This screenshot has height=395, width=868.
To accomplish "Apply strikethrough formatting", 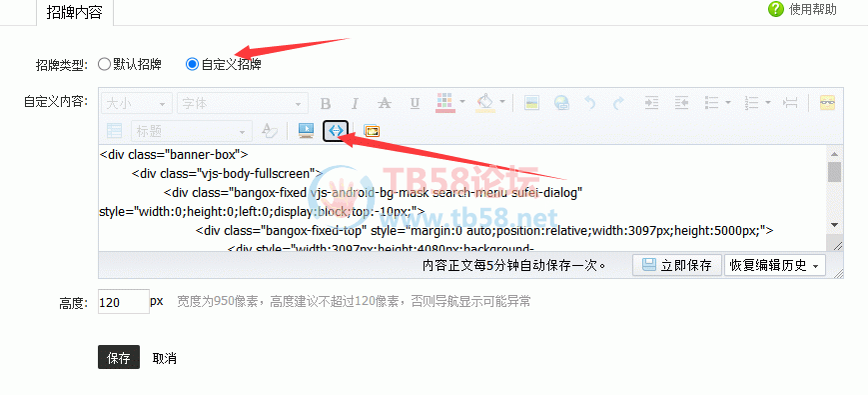I will 385,104.
